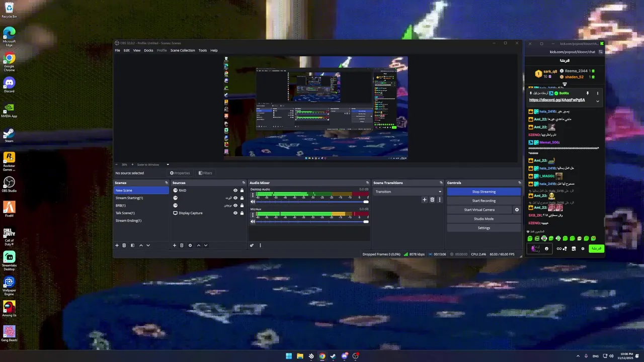Open Mic/Aux three-dot options
Screen dimensions: 644x362
[x=253, y=215]
